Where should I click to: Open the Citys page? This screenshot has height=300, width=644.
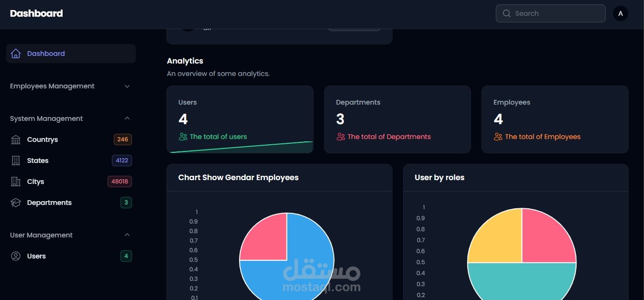tap(71, 182)
